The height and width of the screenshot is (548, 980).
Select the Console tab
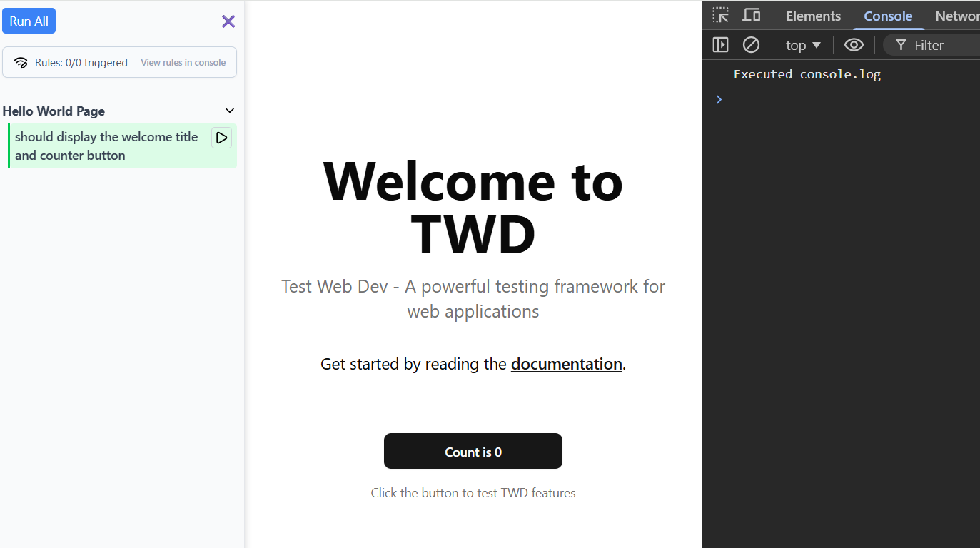[887, 15]
